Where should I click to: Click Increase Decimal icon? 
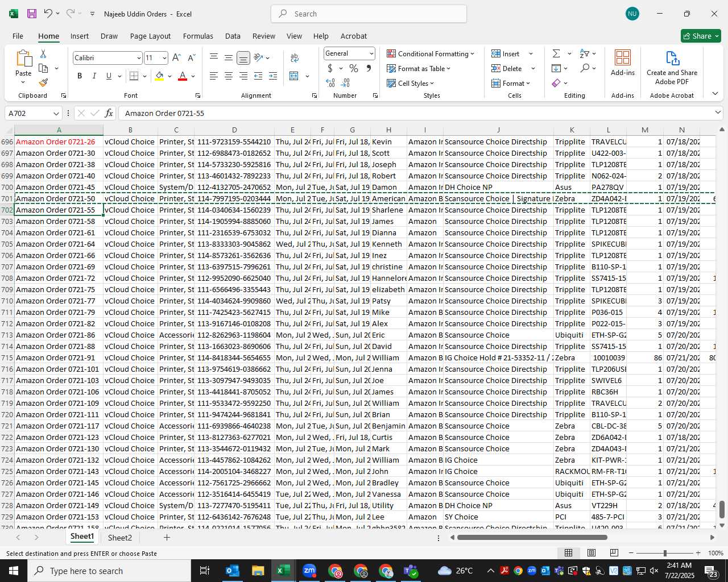[330, 83]
